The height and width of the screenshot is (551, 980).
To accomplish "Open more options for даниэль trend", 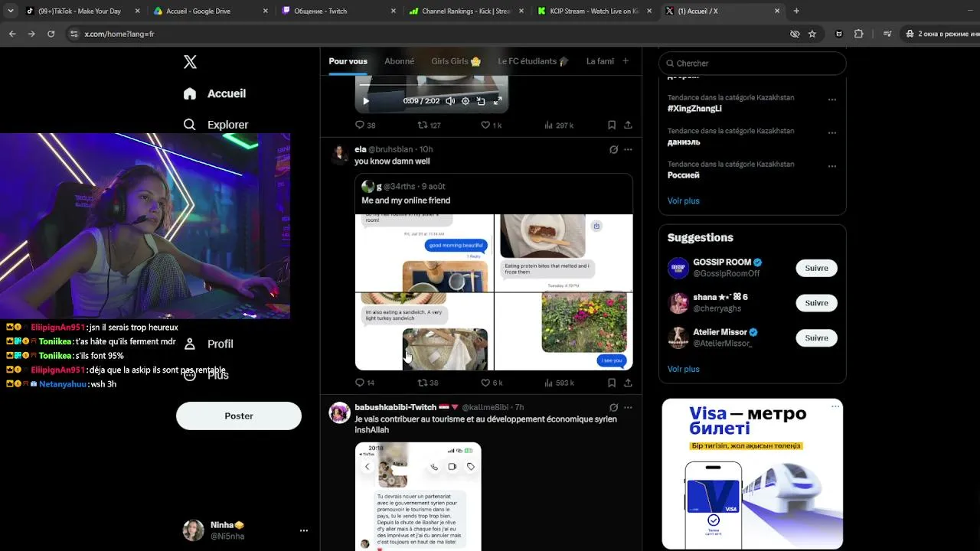I will pyautogui.click(x=831, y=133).
